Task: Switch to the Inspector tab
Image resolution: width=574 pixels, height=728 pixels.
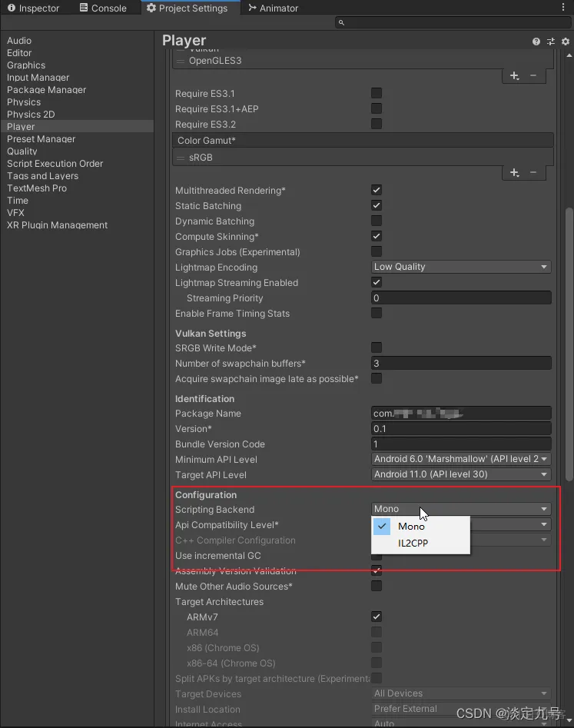Action: (x=33, y=8)
